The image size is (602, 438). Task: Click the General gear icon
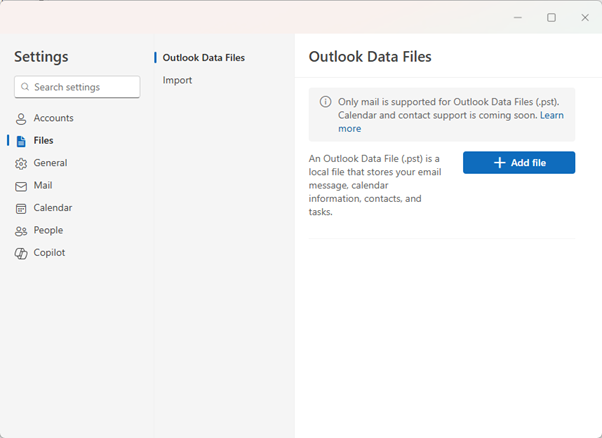coord(21,164)
